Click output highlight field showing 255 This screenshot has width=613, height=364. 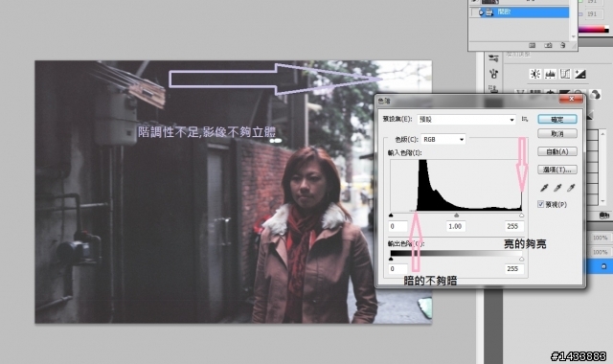pyautogui.click(x=513, y=269)
